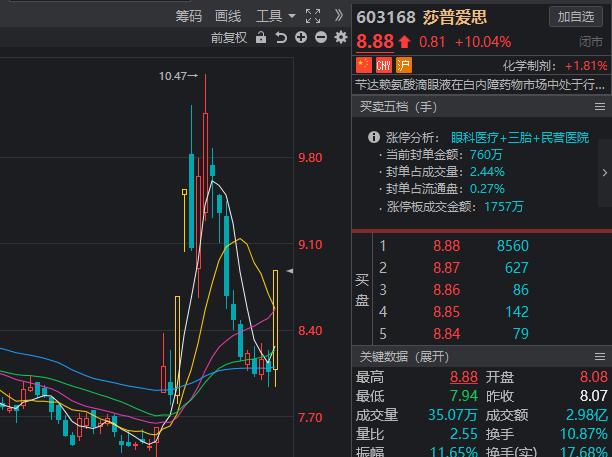Select buy level 2 price 8.87
Viewport: 612px width, 457px height.
(x=447, y=268)
